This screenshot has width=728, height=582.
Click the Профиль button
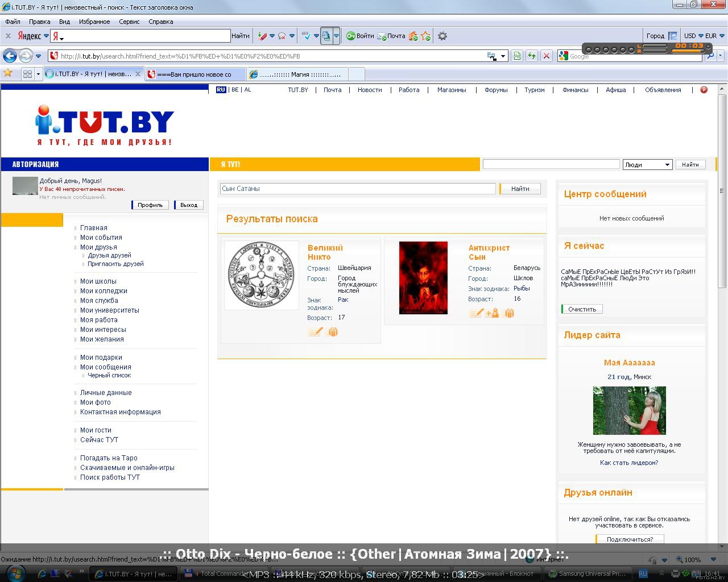150,205
